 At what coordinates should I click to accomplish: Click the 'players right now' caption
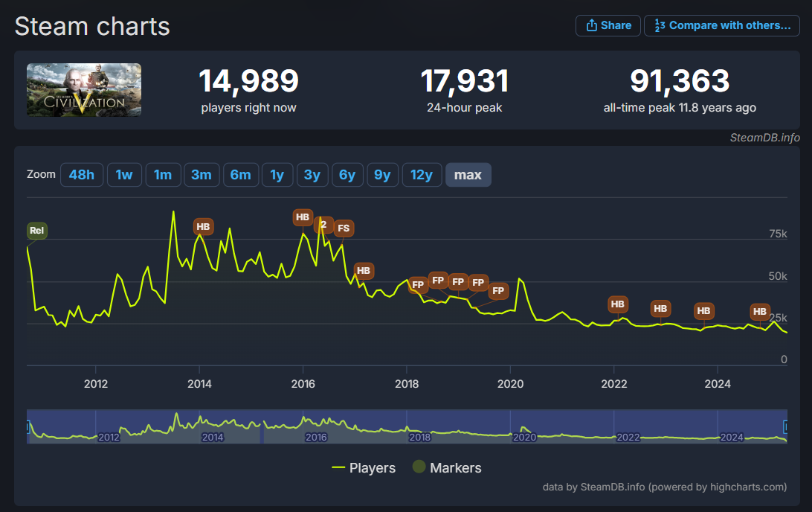pos(248,108)
